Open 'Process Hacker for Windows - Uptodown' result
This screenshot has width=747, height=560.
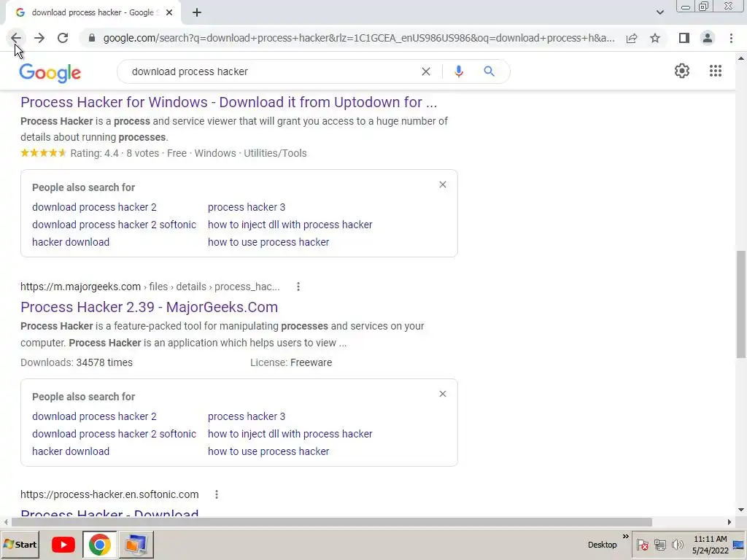coord(228,102)
